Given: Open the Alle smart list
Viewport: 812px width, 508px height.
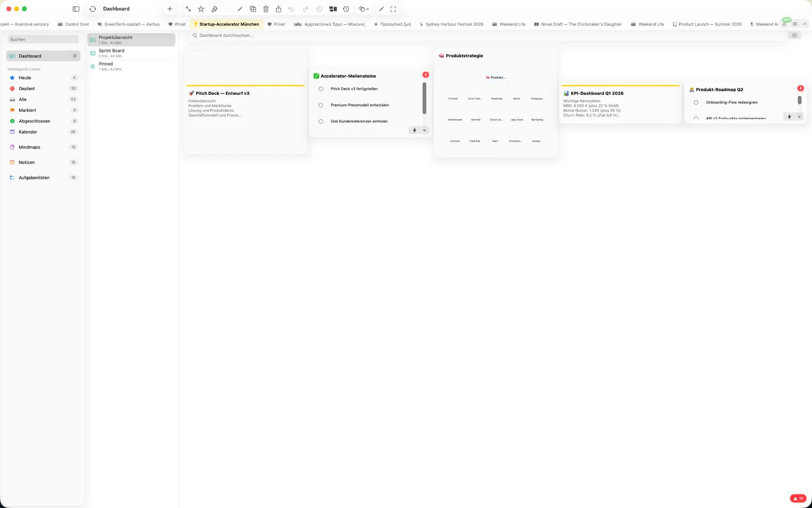Looking at the screenshot, I should [43, 99].
